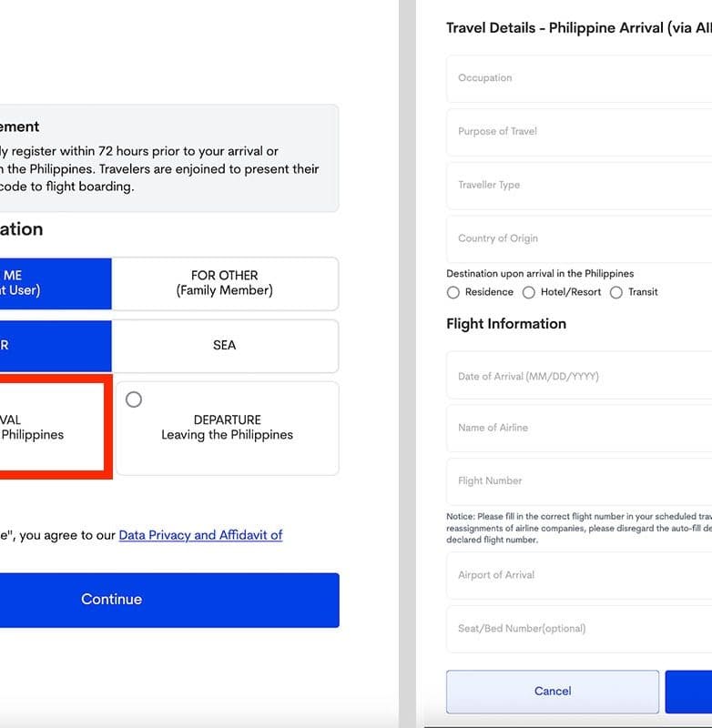Screen dimensions: 712x728
Task: Expand the Traveller Type field
Action: point(579,185)
